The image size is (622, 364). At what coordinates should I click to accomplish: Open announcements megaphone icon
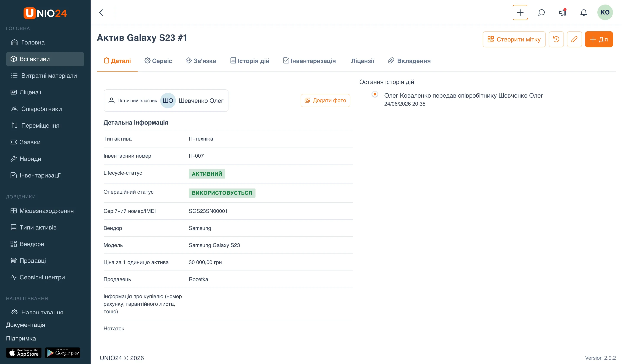pyautogui.click(x=563, y=13)
